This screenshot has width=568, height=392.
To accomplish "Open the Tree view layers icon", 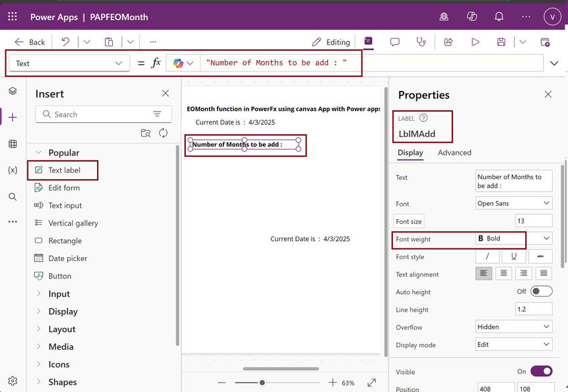I will [12, 91].
